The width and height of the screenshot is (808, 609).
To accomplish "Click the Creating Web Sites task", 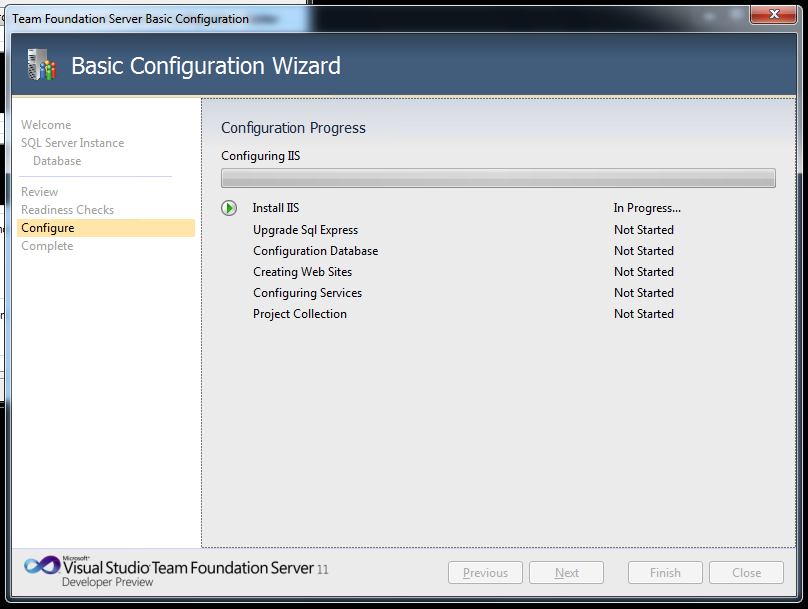I will [x=302, y=272].
